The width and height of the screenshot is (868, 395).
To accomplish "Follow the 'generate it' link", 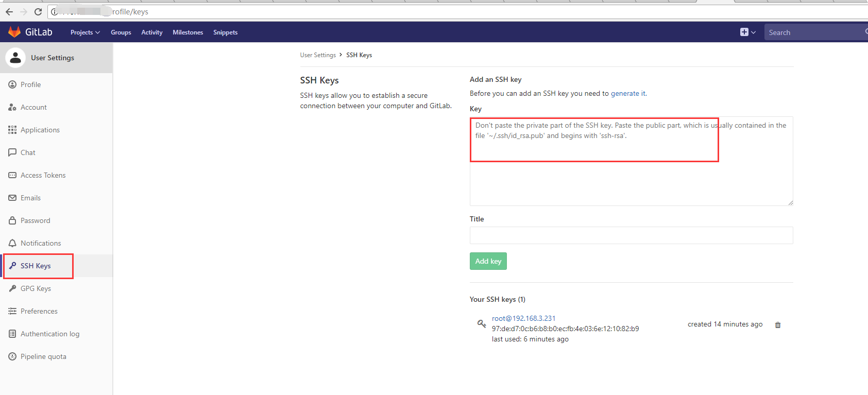I will 628,93.
